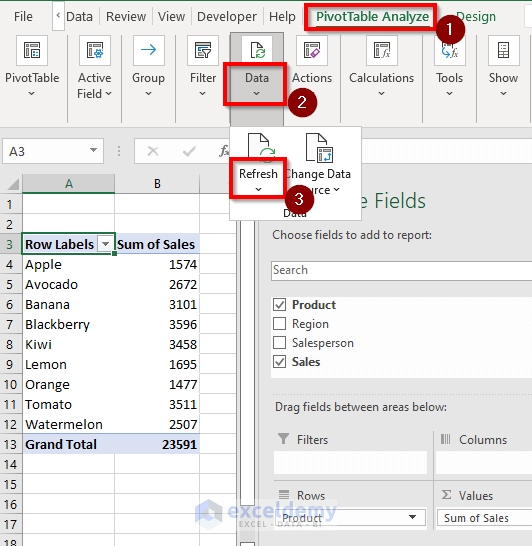Select the Avocado cell

tap(69, 284)
